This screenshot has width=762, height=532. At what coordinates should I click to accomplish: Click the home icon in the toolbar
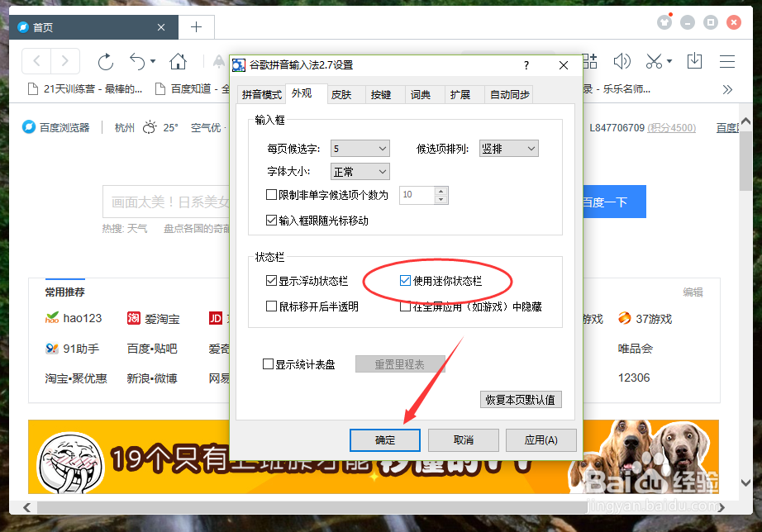click(x=177, y=61)
